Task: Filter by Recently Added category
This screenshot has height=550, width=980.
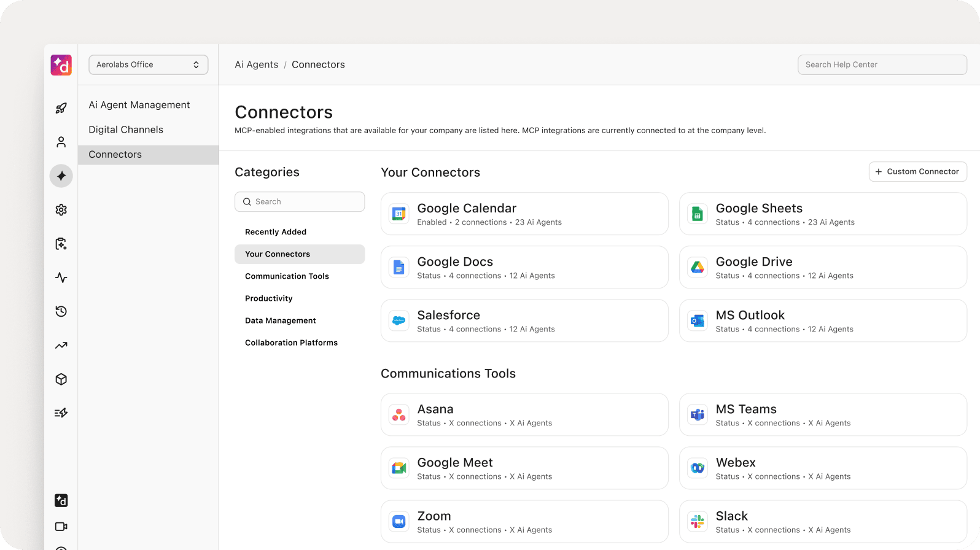Action: pyautogui.click(x=276, y=232)
